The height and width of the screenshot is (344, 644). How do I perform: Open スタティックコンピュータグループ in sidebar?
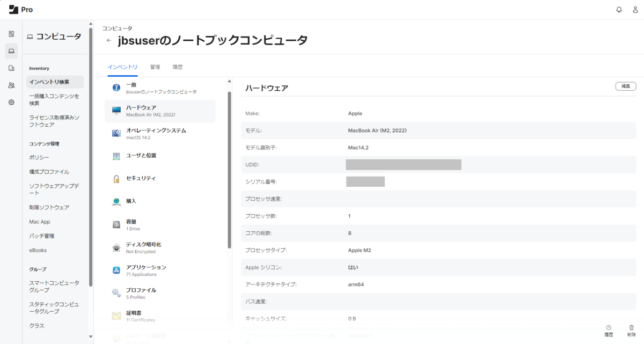point(55,308)
